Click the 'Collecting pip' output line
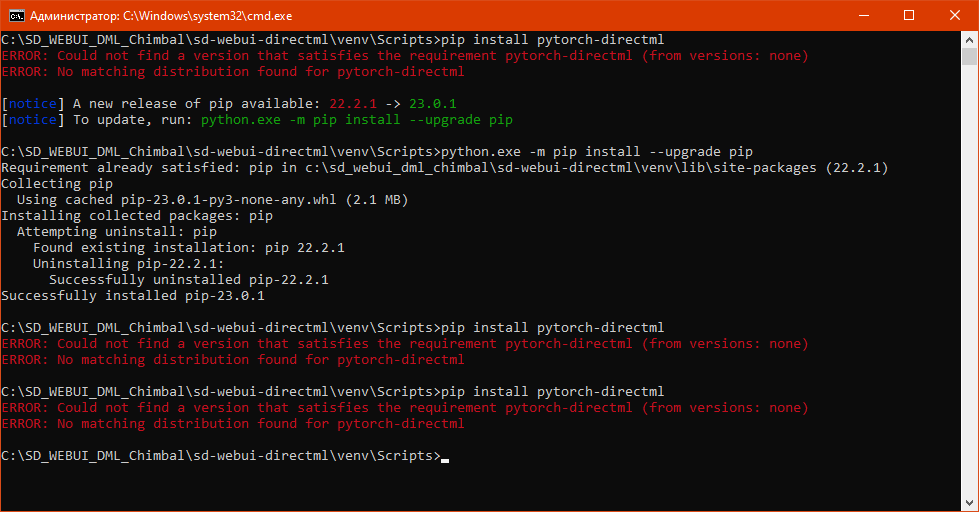This screenshot has width=979, height=512. click(x=57, y=184)
